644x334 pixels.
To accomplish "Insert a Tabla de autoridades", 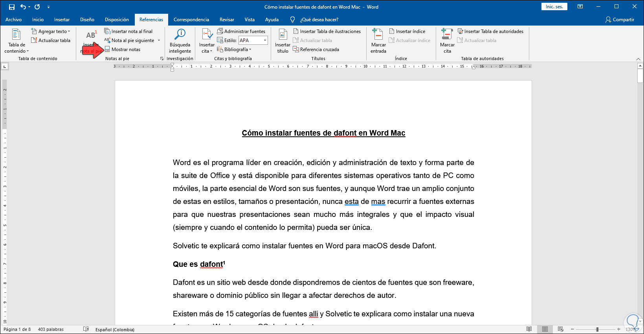I will pos(490,31).
